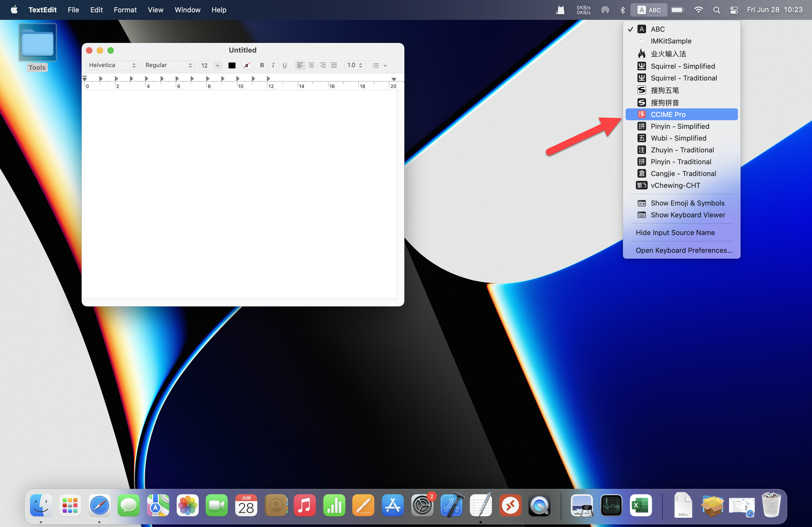This screenshot has width=812, height=527.
Task: Open the Format menu
Action: coord(125,10)
